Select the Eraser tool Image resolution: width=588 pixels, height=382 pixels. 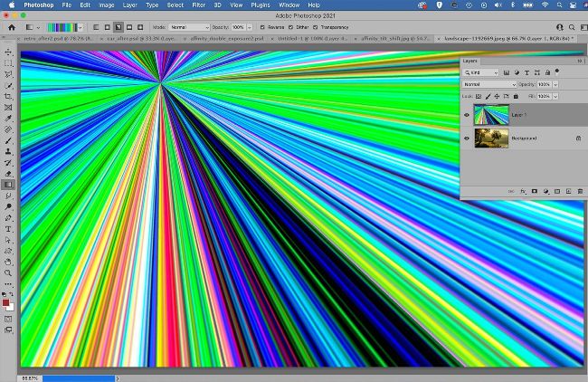tap(8, 174)
